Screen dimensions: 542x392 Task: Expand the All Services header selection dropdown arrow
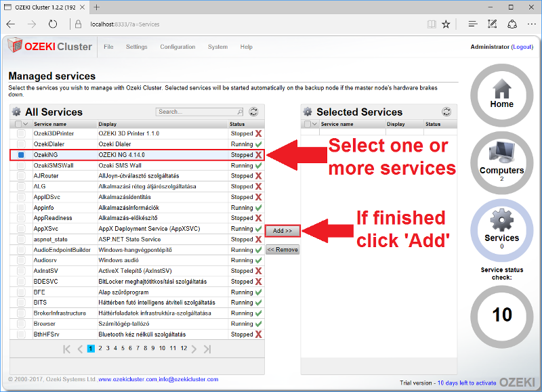(x=26, y=124)
